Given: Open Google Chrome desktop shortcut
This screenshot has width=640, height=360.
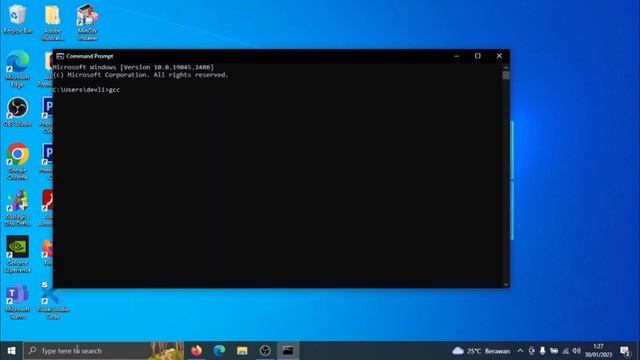Looking at the screenshot, I should tap(17, 161).
